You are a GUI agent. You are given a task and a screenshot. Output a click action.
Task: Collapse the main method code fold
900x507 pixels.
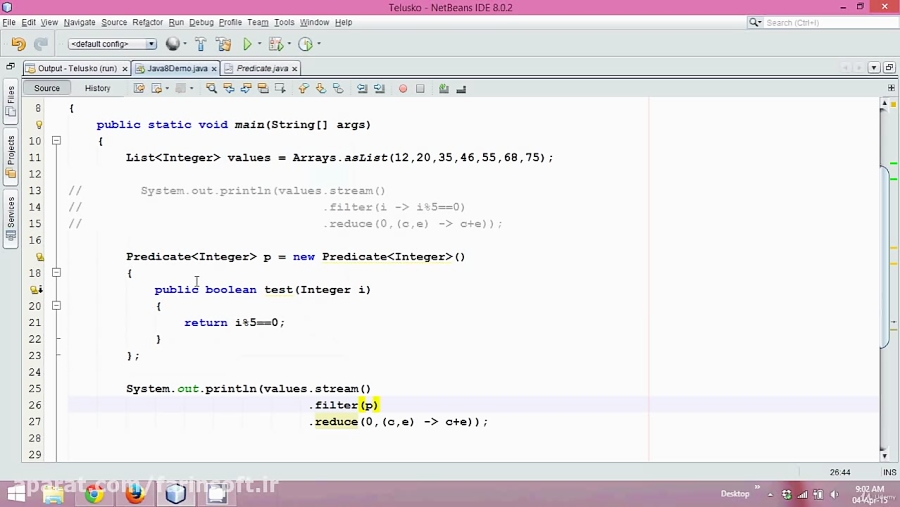[56, 141]
